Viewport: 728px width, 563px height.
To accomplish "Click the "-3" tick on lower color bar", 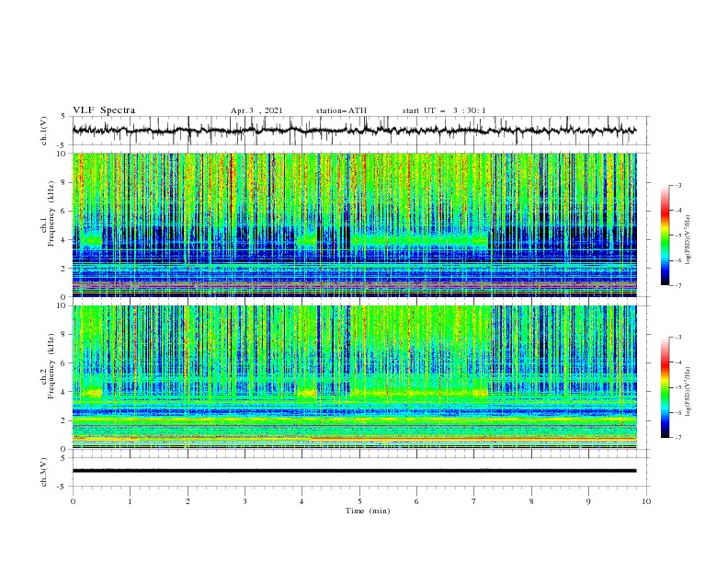I will click(678, 338).
